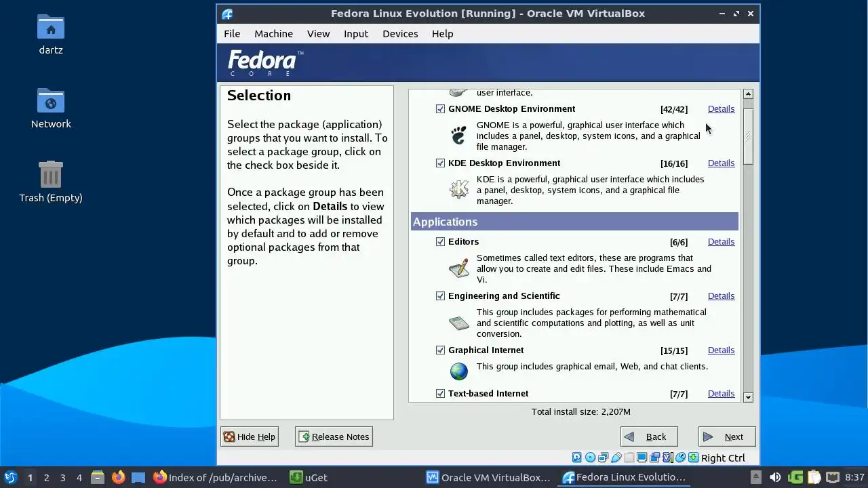Switch to the uGet taskbar window
Screen dimensions: 868x488
coord(309,477)
